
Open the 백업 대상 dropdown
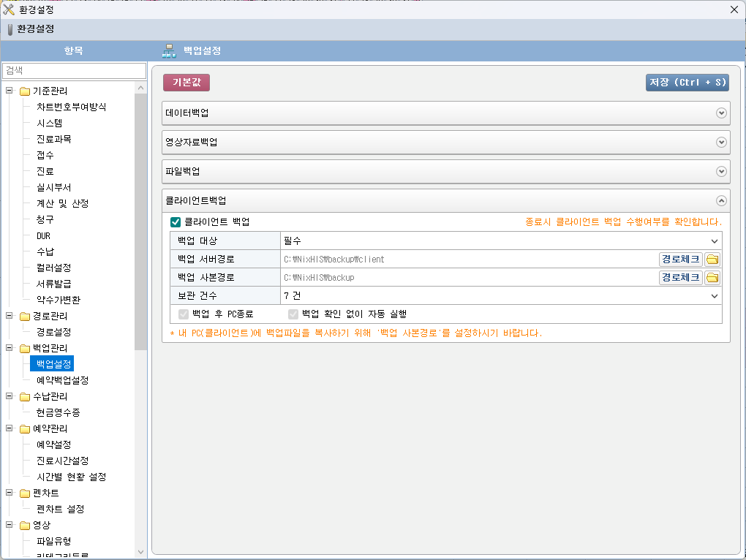tap(714, 241)
